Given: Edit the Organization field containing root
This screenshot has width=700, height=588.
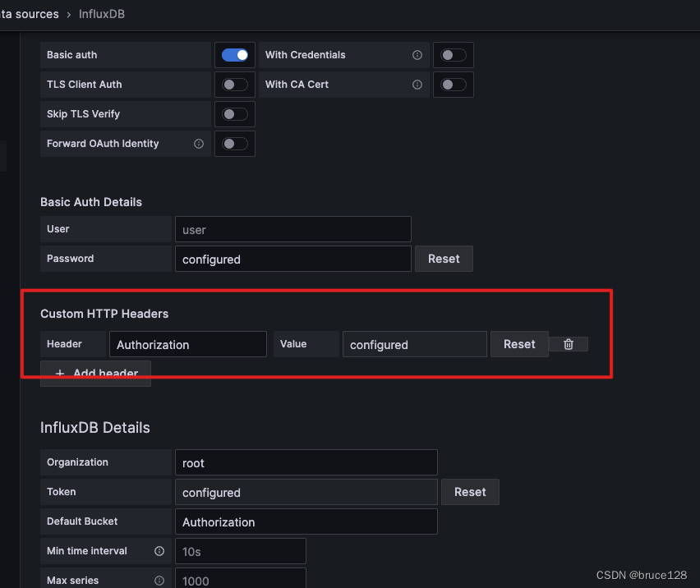Looking at the screenshot, I should [x=306, y=462].
